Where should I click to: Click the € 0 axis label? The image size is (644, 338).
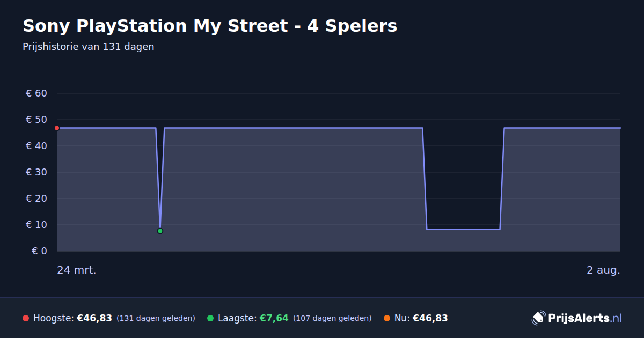coord(39,251)
